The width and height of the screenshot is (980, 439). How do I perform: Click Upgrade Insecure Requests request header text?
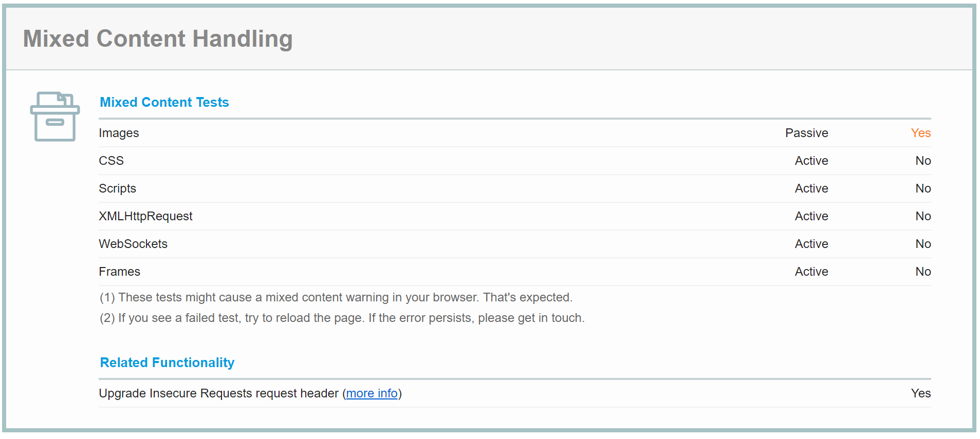pyautogui.click(x=219, y=393)
